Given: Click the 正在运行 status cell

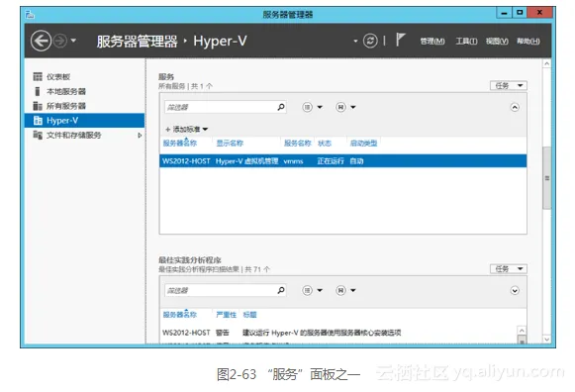Looking at the screenshot, I should point(331,161).
